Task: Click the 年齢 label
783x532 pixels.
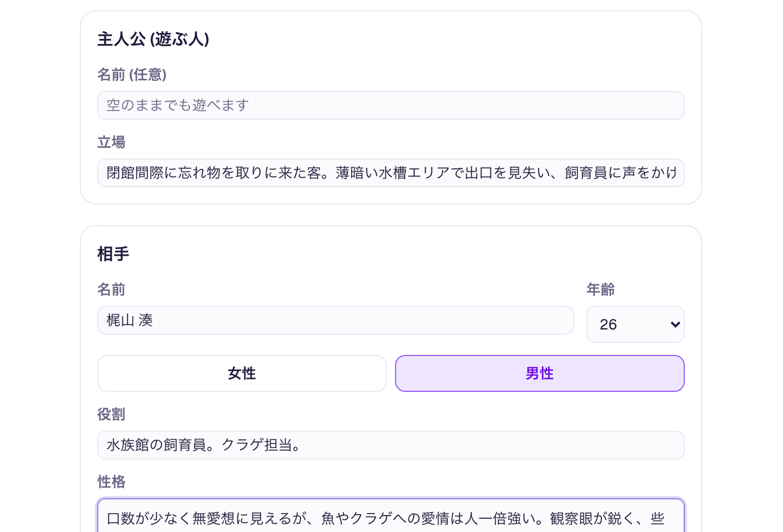Action: click(601, 290)
